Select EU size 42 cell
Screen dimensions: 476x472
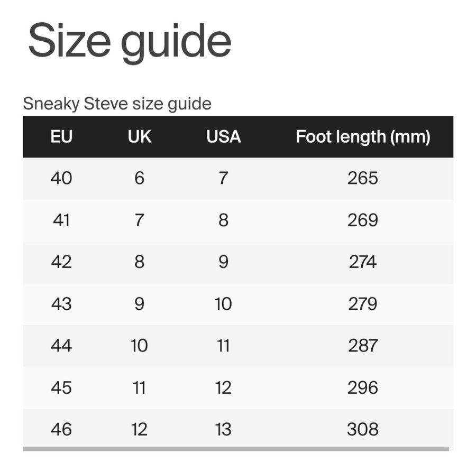pos(61,262)
